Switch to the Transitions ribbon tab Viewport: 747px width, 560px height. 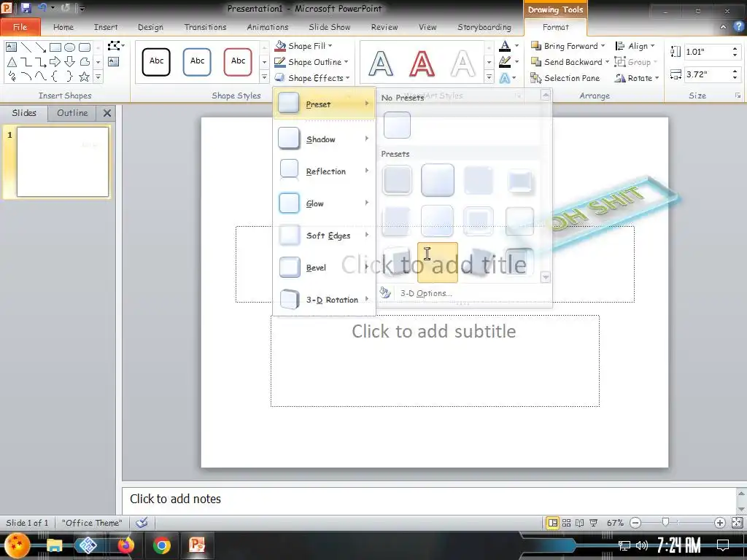click(x=205, y=27)
